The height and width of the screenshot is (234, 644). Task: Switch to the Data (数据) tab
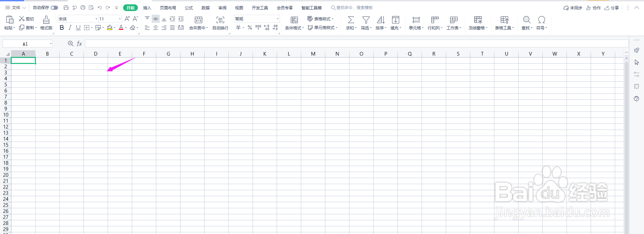[206, 8]
